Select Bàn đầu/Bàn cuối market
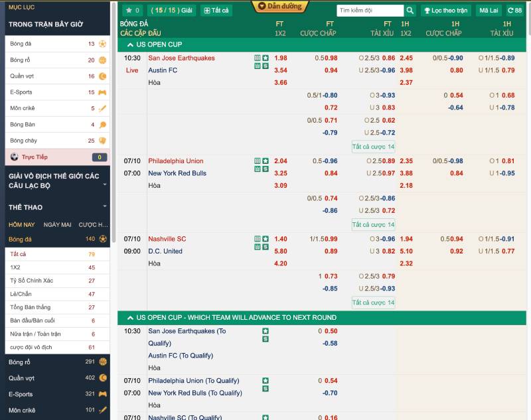The height and width of the screenshot is (420, 531). click(x=58, y=320)
